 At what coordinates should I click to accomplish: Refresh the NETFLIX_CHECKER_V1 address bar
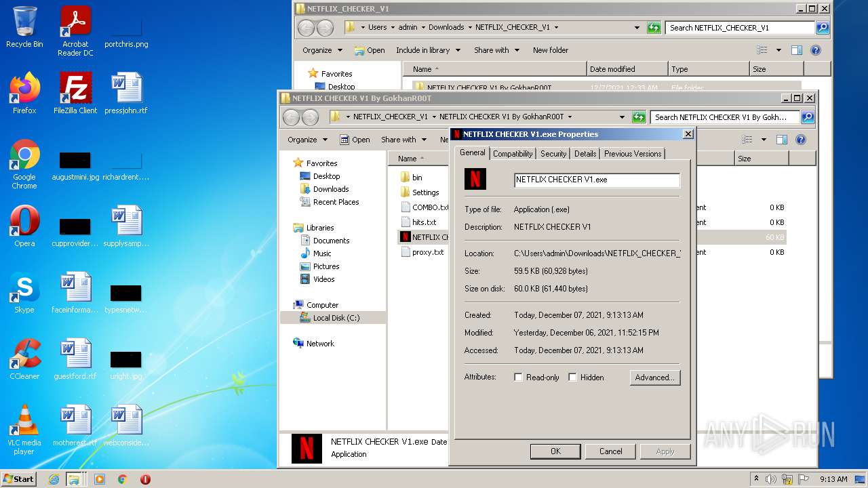(654, 28)
